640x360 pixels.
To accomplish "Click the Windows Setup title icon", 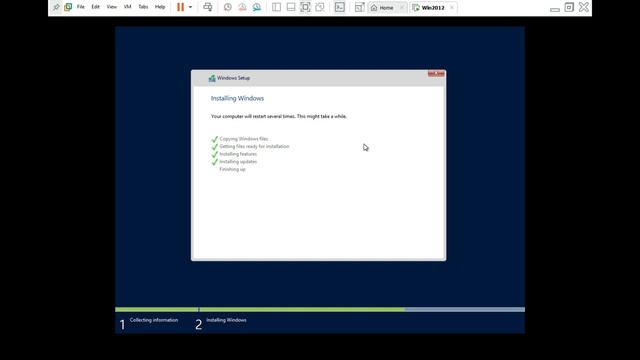I will [x=212, y=78].
